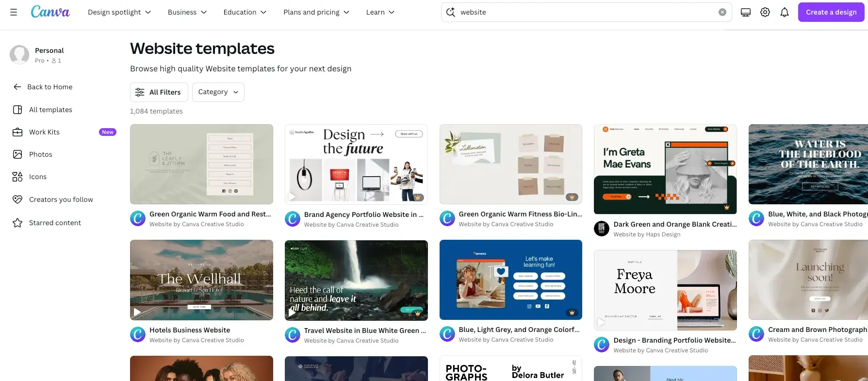
Task: Click Create a design button
Action: click(831, 12)
